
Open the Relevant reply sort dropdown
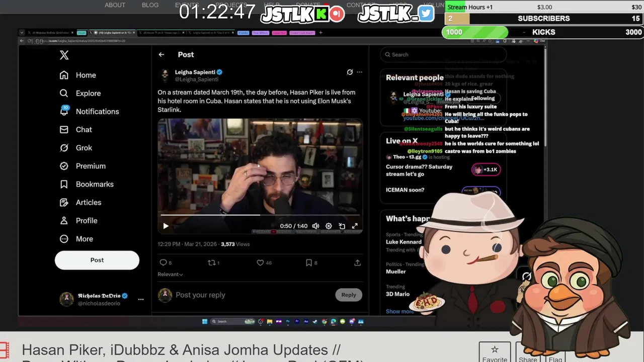pos(170,274)
